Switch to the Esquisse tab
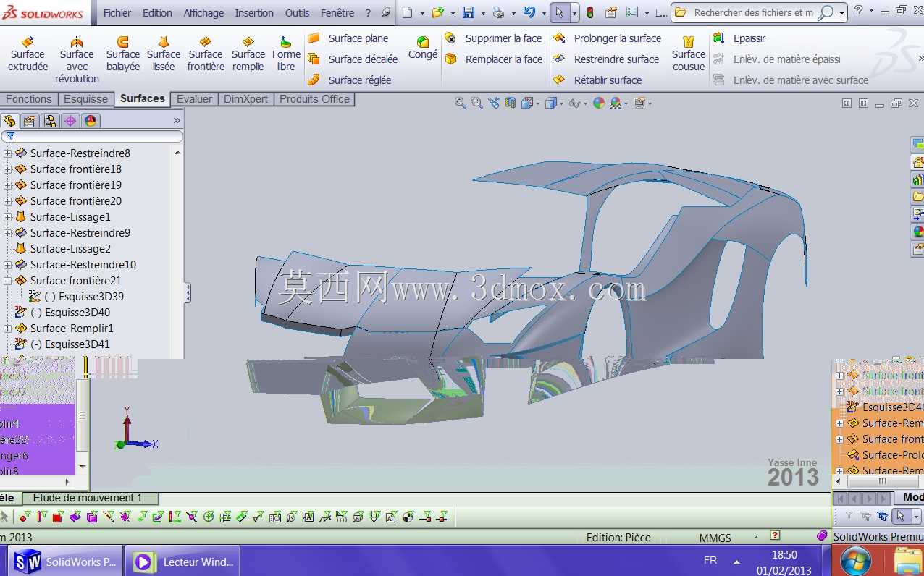The width and height of the screenshot is (924, 576). coord(85,99)
